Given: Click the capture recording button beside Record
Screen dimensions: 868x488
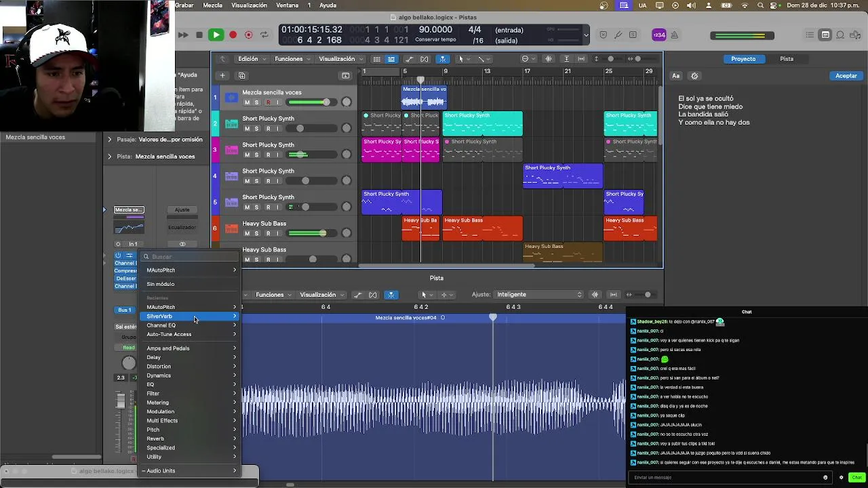Looking at the screenshot, I should pos(248,35).
